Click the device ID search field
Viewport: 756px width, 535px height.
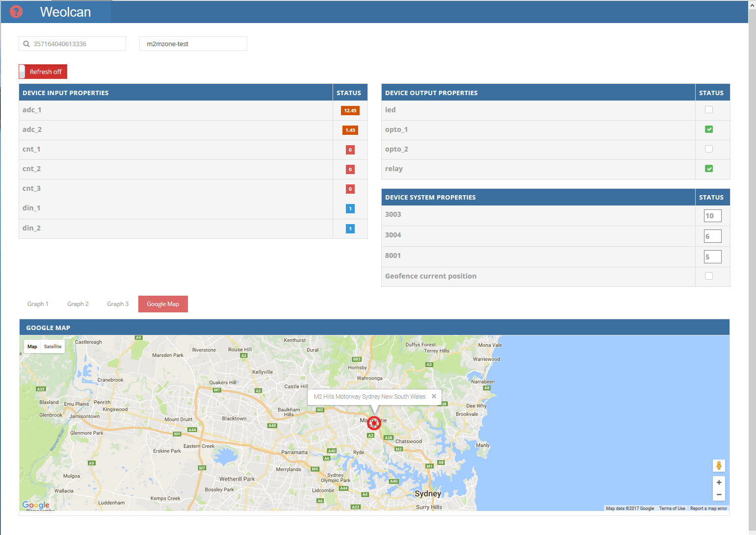72,44
